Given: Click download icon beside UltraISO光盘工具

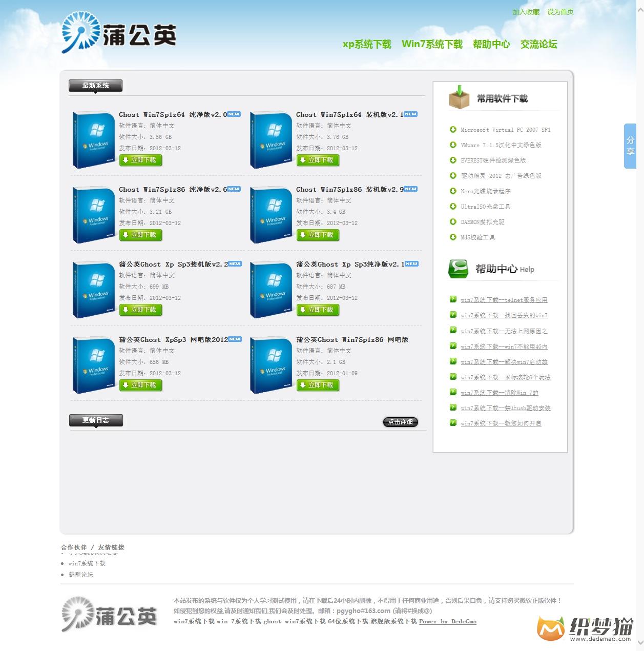Looking at the screenshot, I should 453,207.
